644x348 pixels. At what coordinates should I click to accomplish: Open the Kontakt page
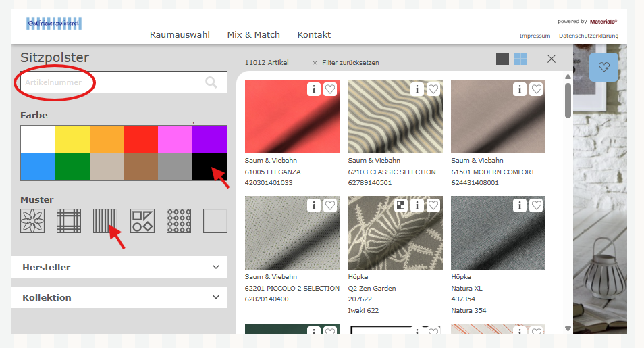(x=314, y=35)
